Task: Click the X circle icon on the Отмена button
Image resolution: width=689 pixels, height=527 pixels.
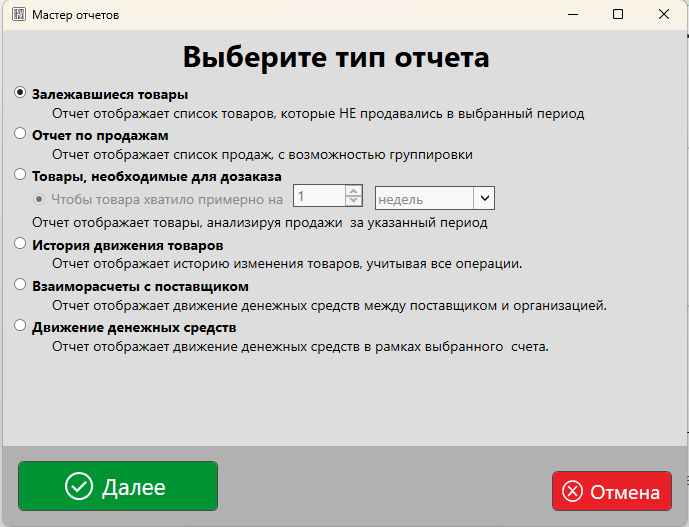Action: coord(572,492)
